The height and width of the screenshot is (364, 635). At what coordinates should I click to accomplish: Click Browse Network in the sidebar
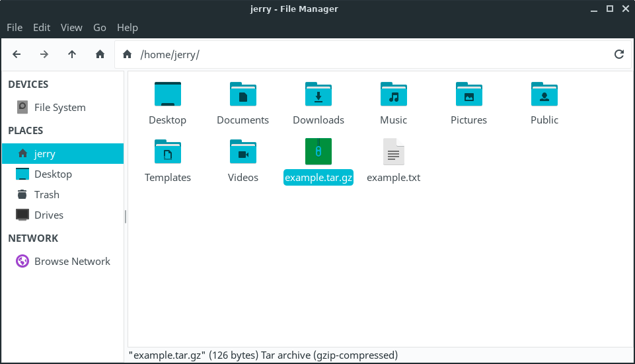tap(72, 261)
